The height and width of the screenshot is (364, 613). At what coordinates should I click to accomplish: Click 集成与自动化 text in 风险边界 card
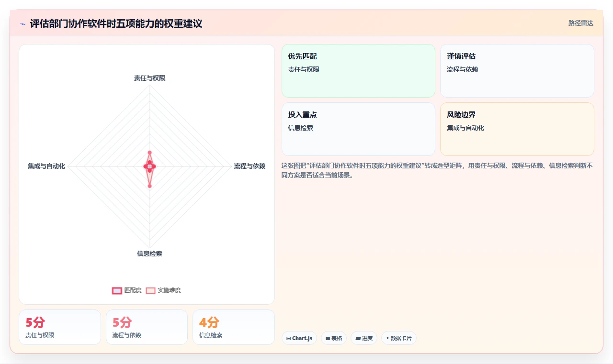(465, 128)
